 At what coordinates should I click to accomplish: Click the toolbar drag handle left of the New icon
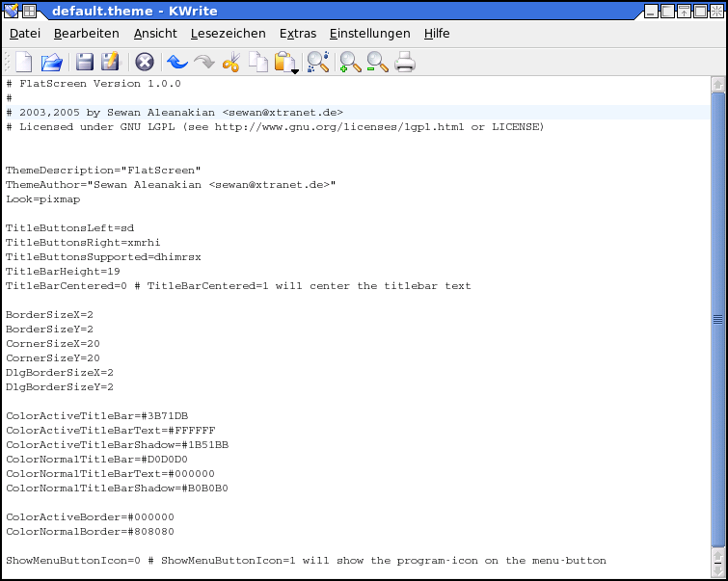pos(7,62)
